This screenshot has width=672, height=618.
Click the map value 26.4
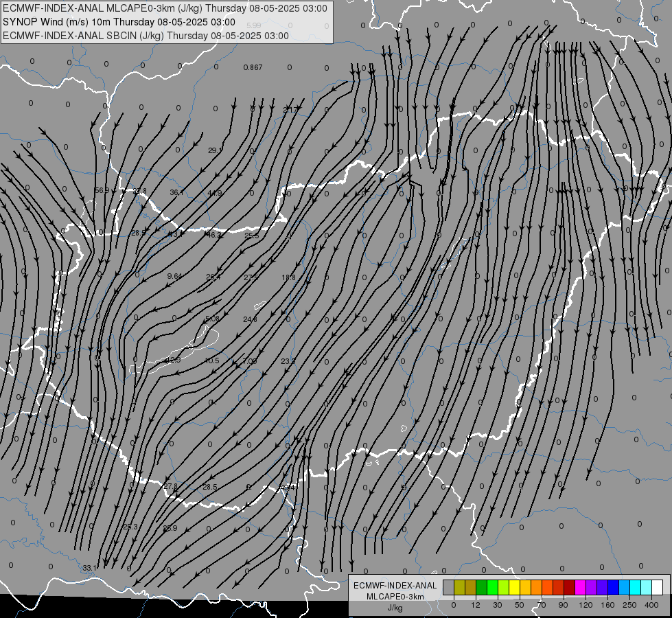[x=213, y=277]
